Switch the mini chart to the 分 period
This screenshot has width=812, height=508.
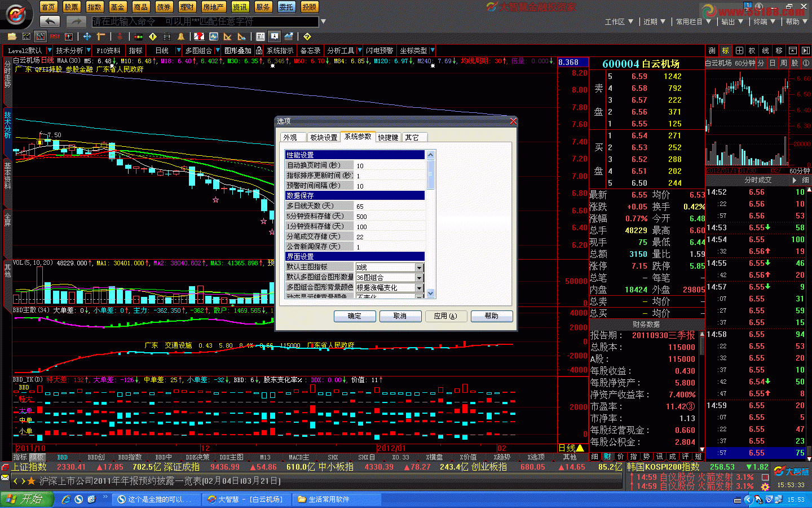point(761,63)
